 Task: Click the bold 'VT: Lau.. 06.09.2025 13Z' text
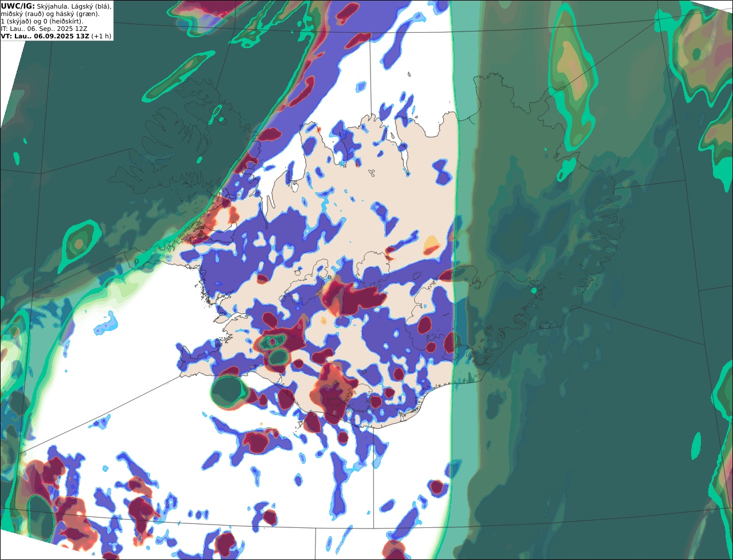click(45, 36)
